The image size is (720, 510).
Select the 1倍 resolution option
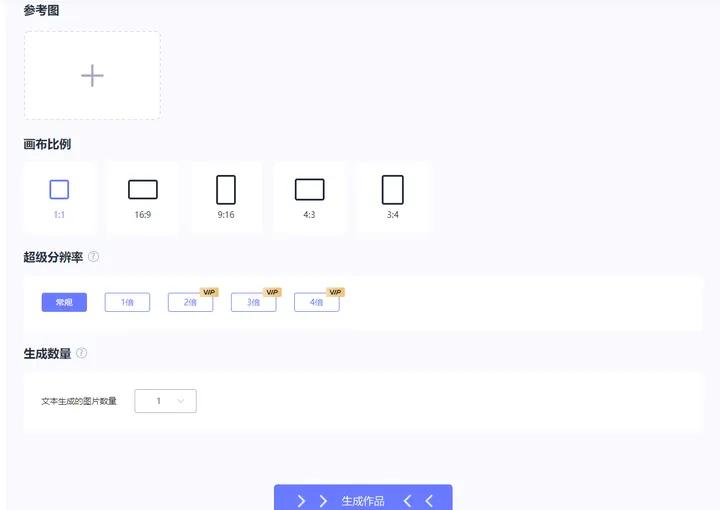tap(127, 302)
